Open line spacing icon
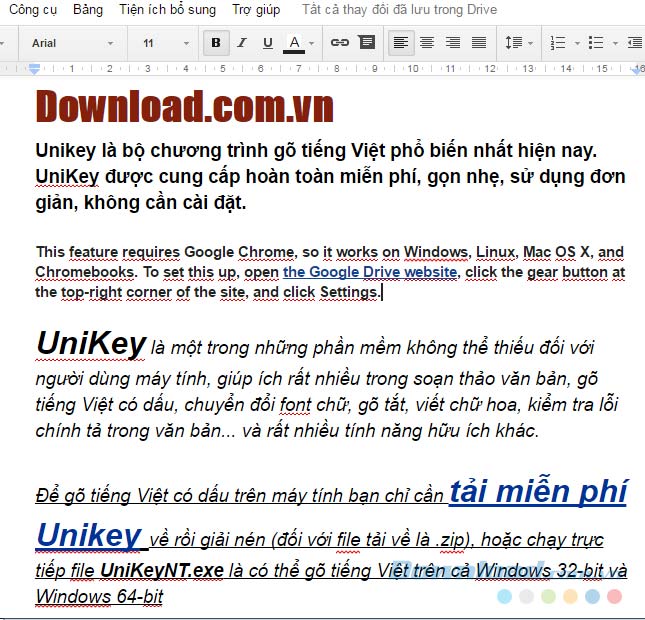The image size is (645, 620). click(x=513, y=42)
